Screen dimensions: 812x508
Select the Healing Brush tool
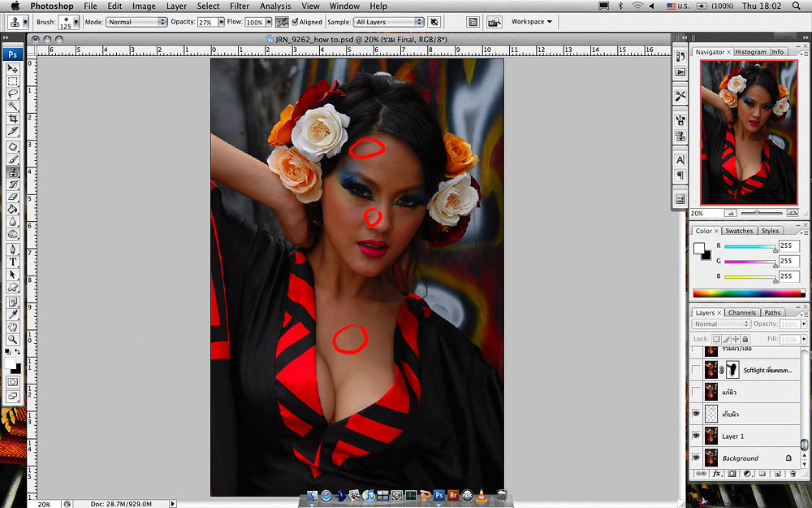(12, 147)
